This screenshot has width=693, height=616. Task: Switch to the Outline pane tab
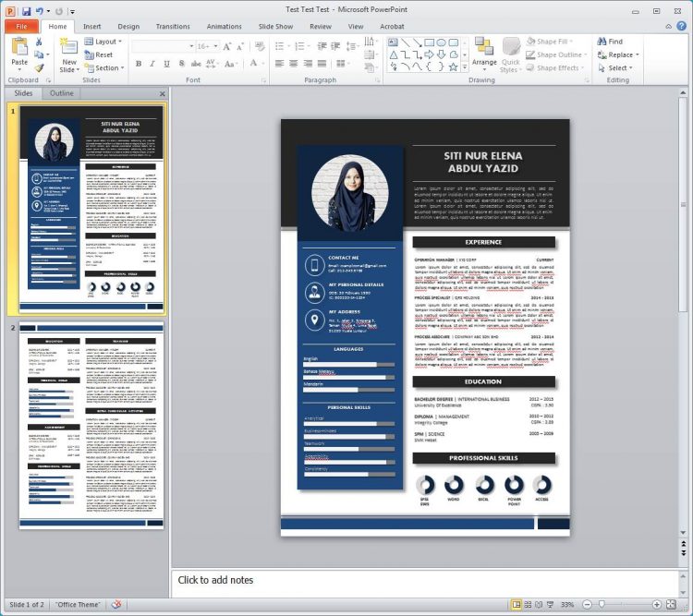pos(62,93)
